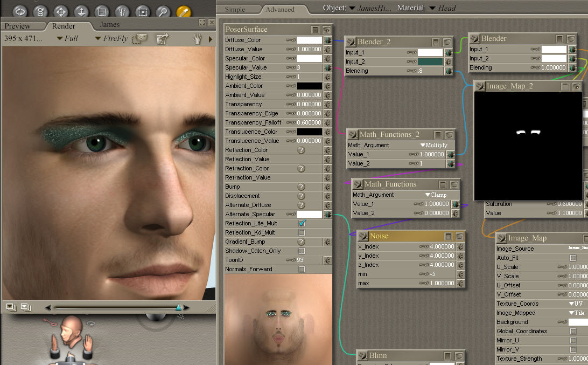
Task: Open the FireFly renderer dropdown
Action: (x=112, y=39)
